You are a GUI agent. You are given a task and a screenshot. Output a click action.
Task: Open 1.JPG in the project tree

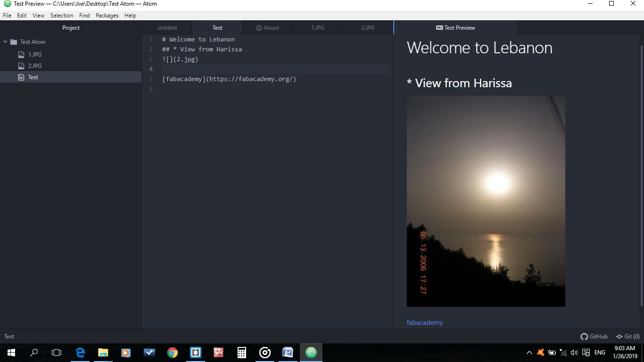point(71,55)
